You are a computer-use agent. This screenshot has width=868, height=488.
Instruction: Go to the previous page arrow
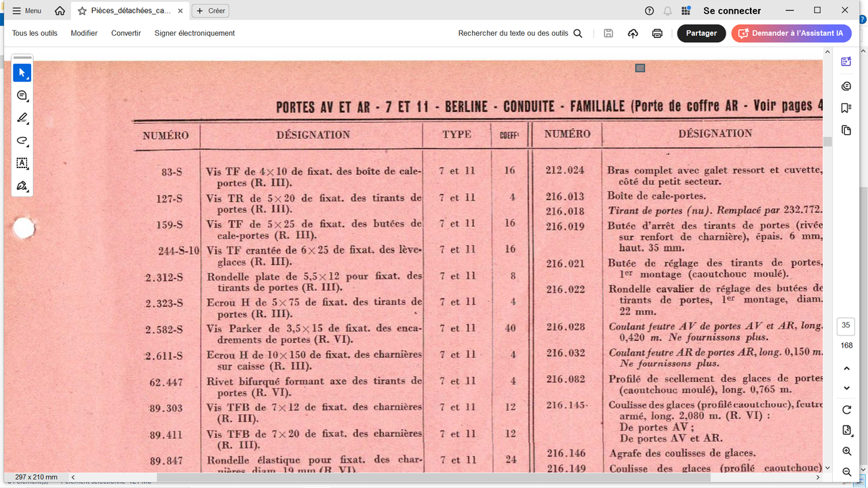click(x=846, y=368)
